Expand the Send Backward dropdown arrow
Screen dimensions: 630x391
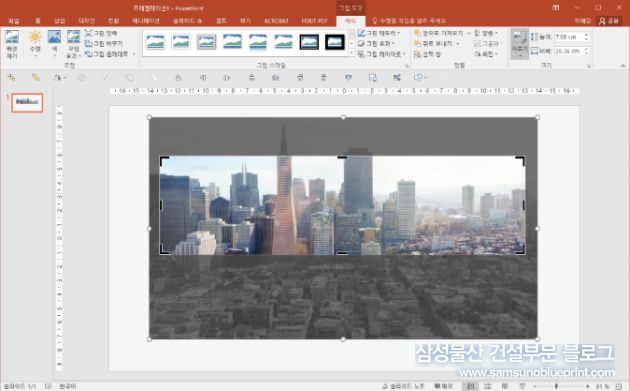point(458,44)
